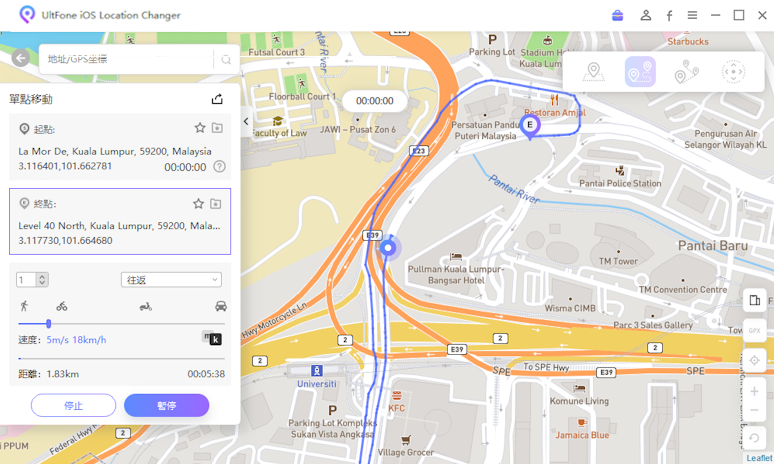Click the export route icon beside 單點移動

point(217,99)
